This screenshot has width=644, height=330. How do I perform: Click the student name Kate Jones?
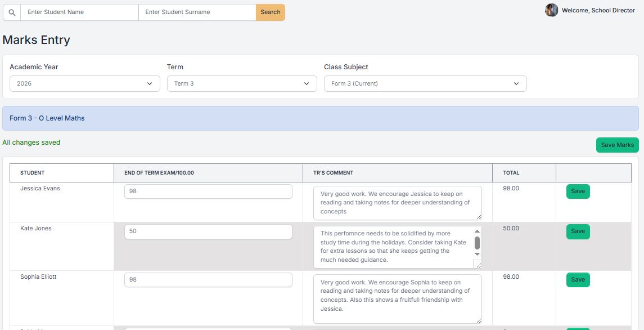[x=36, y=229]
